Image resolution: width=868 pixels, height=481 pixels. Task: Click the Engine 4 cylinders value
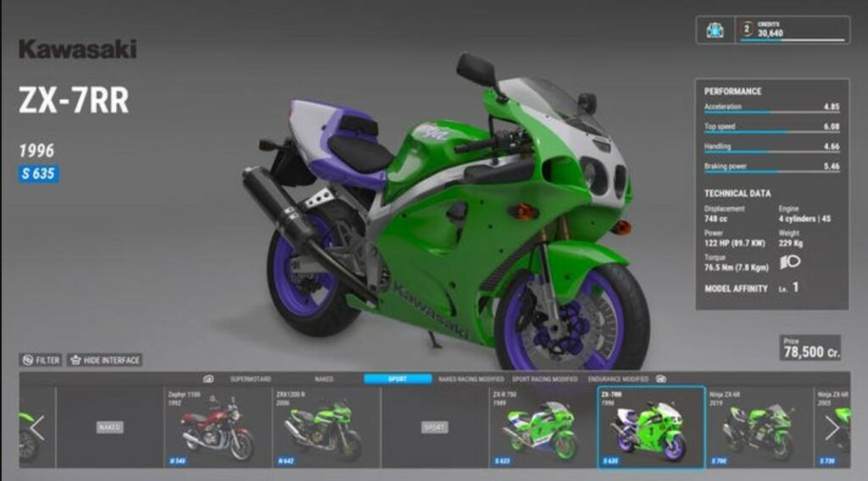[x=805, y=219]
